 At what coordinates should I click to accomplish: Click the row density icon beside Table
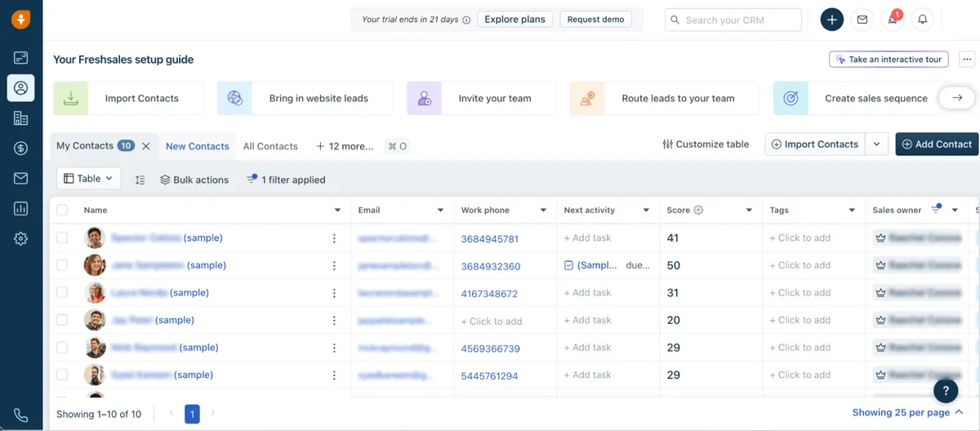tap(140, 180)
